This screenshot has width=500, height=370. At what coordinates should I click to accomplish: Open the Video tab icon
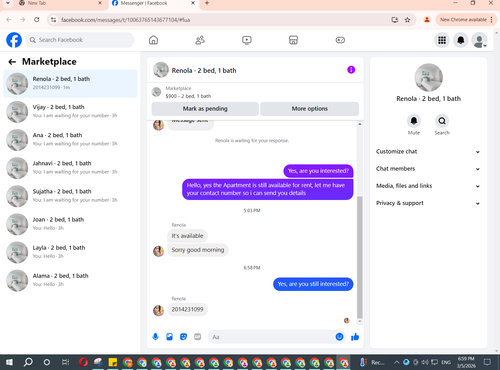(247, 40)
